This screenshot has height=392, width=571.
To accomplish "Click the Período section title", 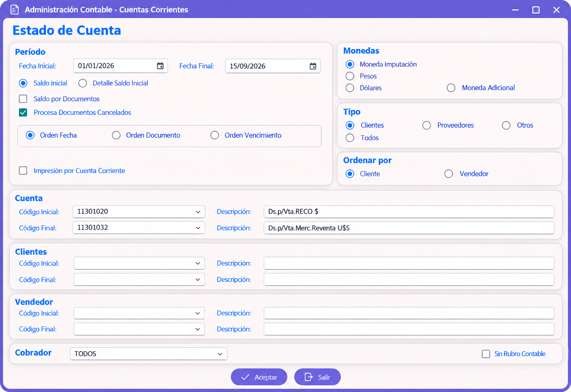I will pyautogui.click(x=30, y=52).
